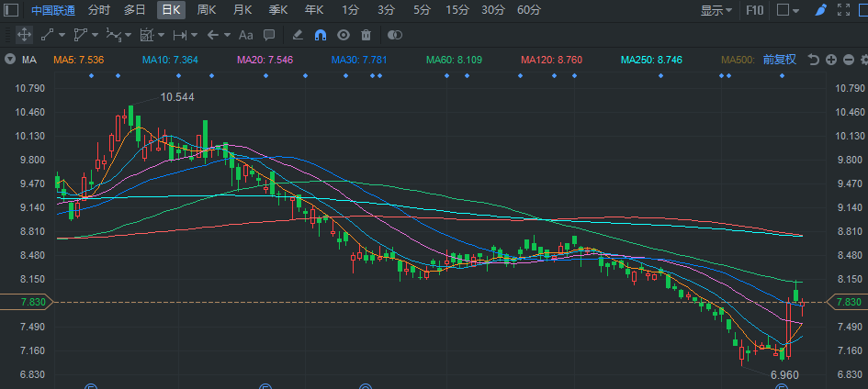
Task: Click the 中国联通 stock name
Action: [x=53, y=10]
